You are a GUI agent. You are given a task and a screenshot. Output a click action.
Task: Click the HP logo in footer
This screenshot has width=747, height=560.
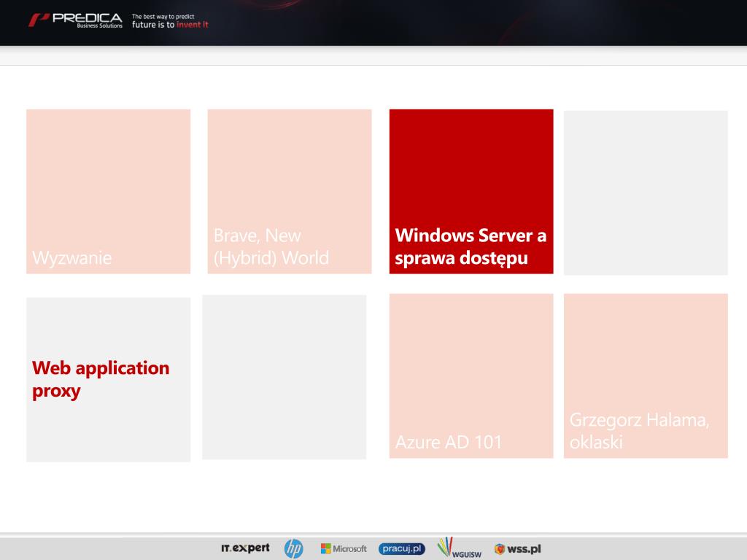click(x=293, y=548)
